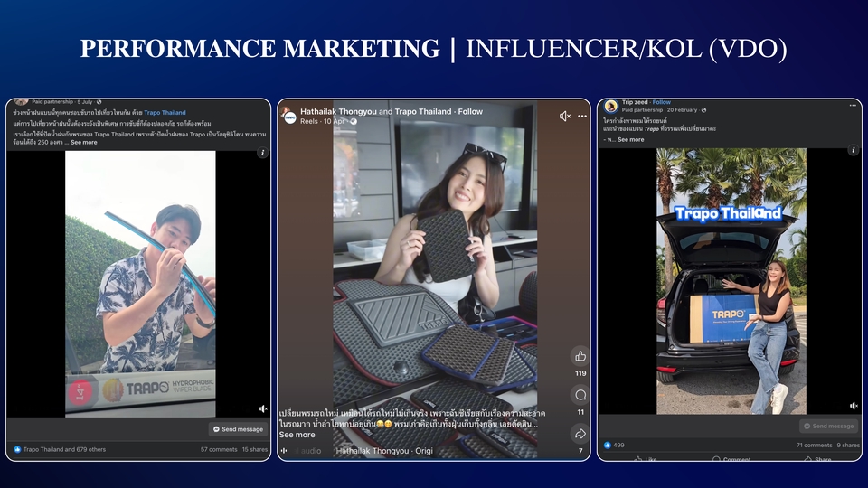Click the Performance Marketing slide title

tap(433, 49)
